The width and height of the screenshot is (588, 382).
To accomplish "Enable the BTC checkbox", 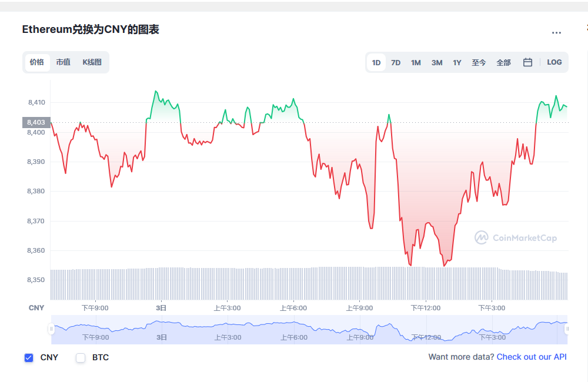I will tap(81, 358).
